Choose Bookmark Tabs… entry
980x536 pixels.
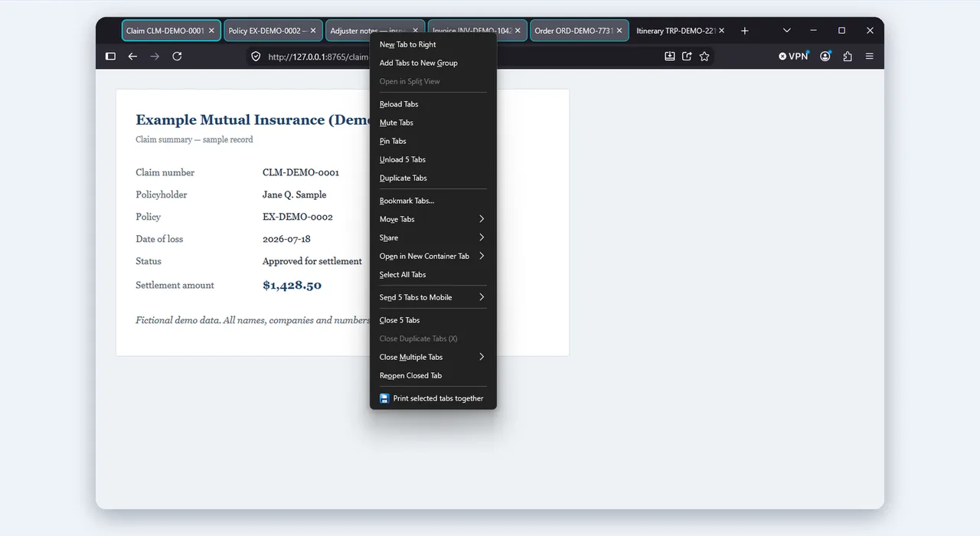[433, 201]
